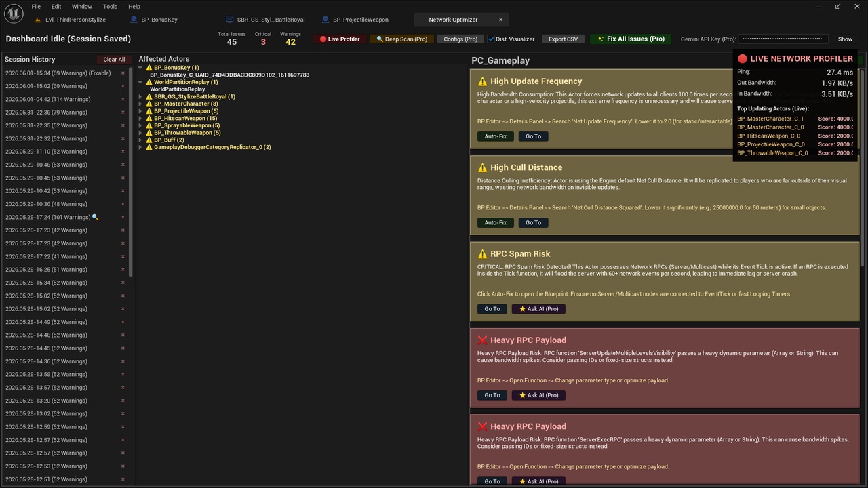Viewport: 868px width, 488px height.
Task: Expand the GameplayDebuggerCategoryReplicator_0 (2) node
Action: click(x=140, y=147)
